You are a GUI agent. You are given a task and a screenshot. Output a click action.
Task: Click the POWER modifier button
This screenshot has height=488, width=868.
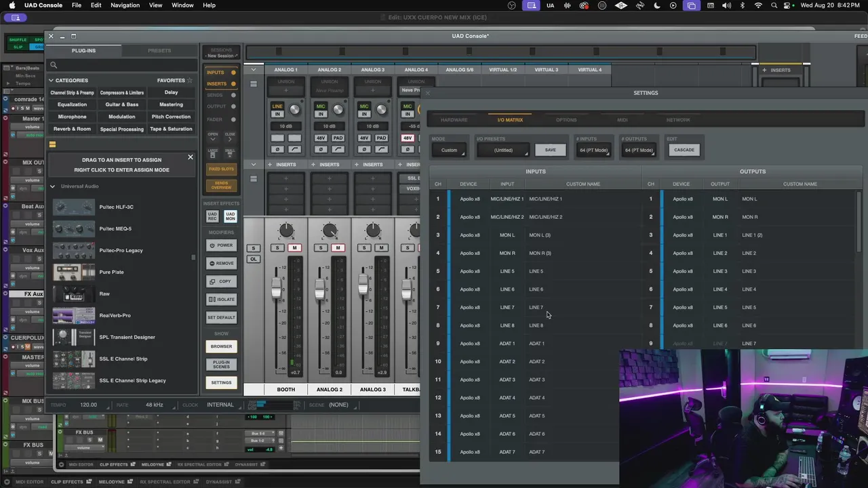221,245
